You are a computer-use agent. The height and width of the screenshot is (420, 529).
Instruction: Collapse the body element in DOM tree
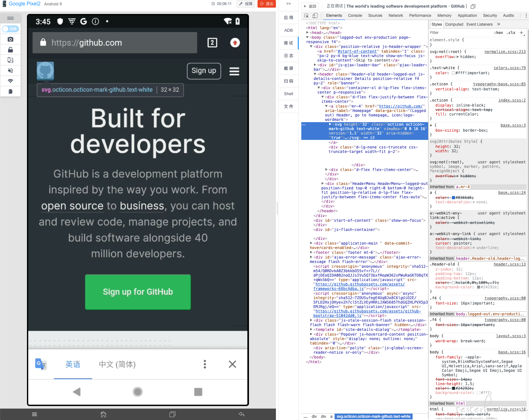[x=307, y=37]
